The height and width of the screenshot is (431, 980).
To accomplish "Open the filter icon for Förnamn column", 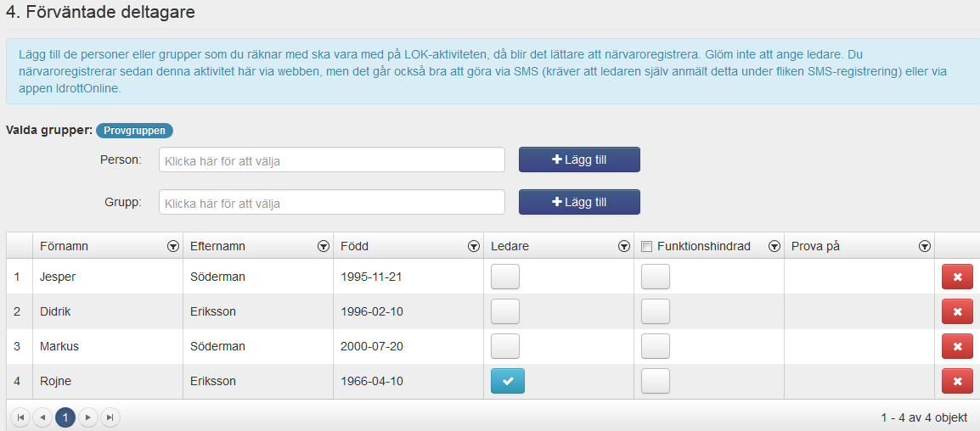I will coord(173,247).
